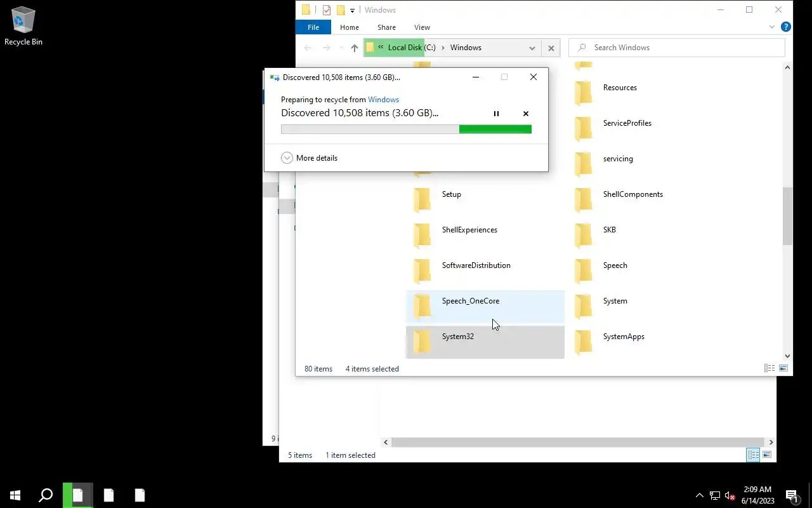The image size is (812, 508).
Task: Select the SKB folder
Action: 646,234
